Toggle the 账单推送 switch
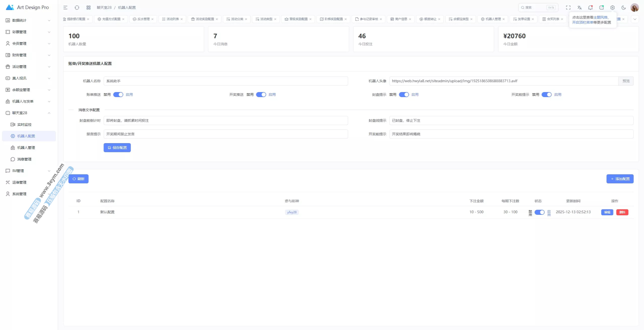 pos(118,95)
